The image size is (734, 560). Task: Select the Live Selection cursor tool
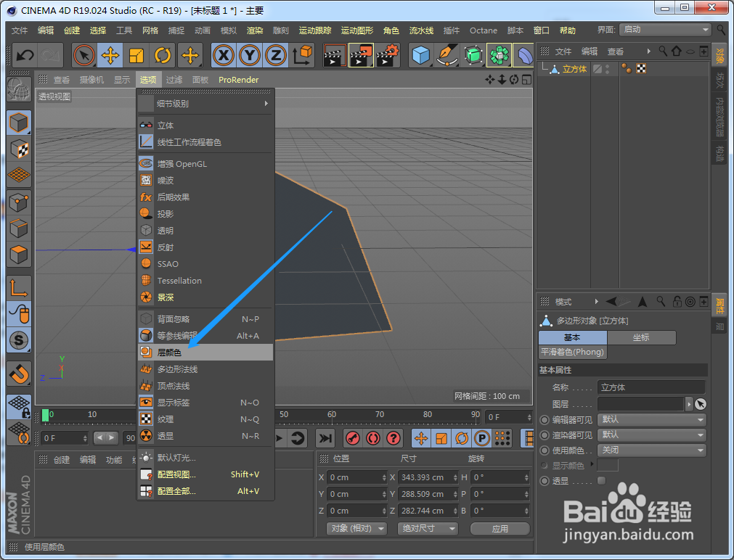coord(84,55)
